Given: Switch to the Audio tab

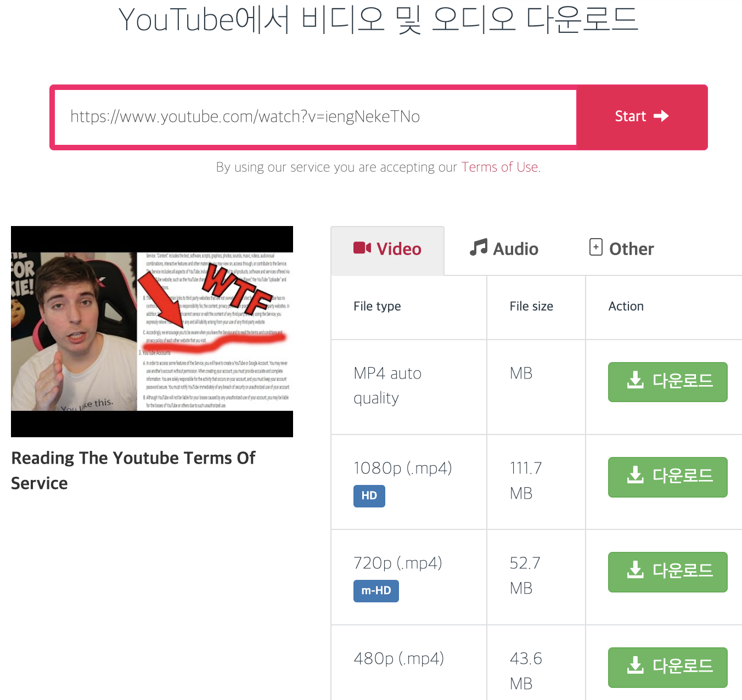Looking at the screenshot, I should pyautogui.click(x=504, y=249).
